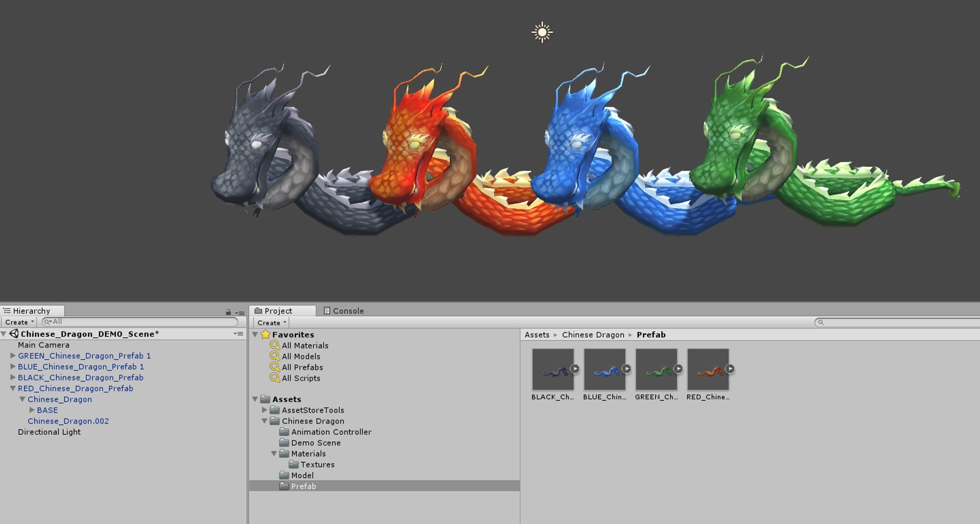The height and width of the screenshot is (524, 980).
Task: Go to Chinese Dragon in breadcrumb path
Action: pyautogui.click(x=593, y=335)
